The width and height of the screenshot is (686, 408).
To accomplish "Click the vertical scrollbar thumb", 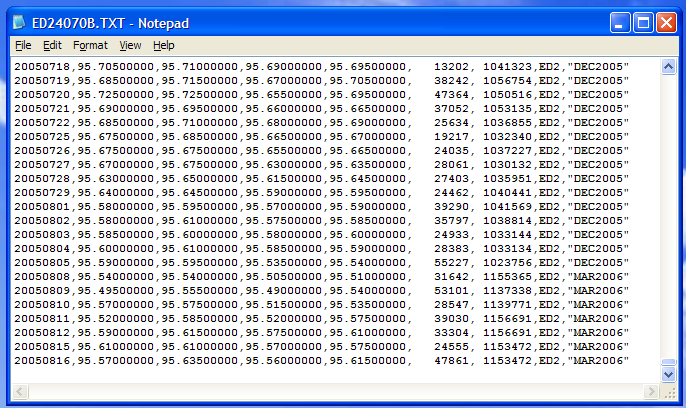I will (669, 364).
